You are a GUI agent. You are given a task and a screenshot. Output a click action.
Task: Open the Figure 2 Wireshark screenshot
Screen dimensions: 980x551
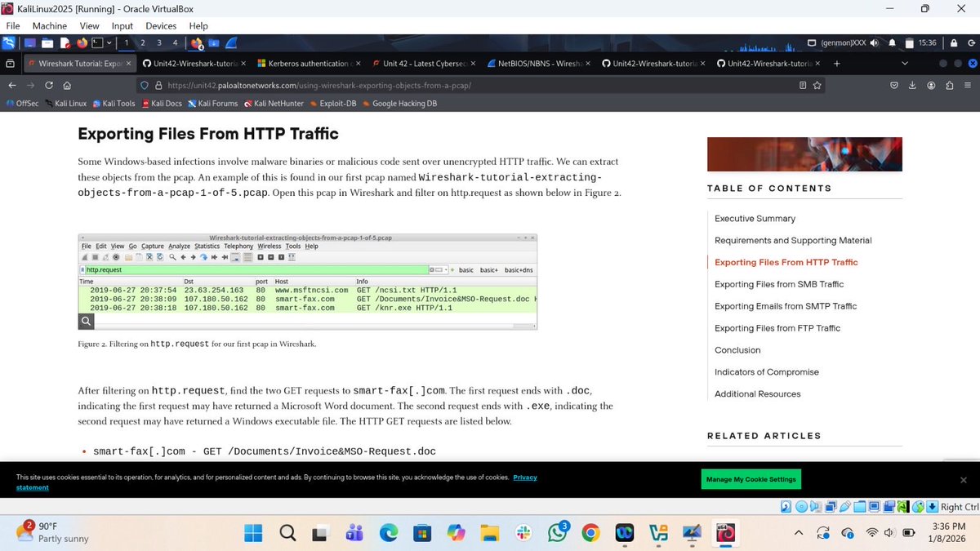point(308,281)
